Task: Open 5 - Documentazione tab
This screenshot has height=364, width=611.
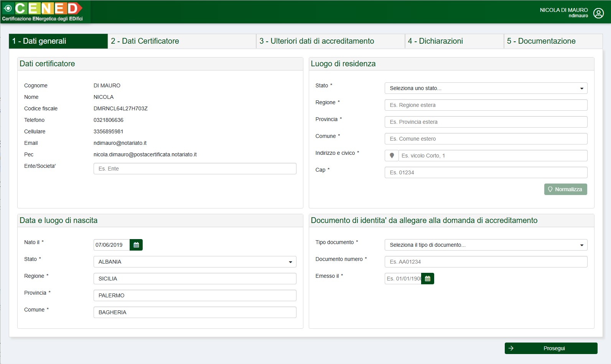Action: click(553, 41)
